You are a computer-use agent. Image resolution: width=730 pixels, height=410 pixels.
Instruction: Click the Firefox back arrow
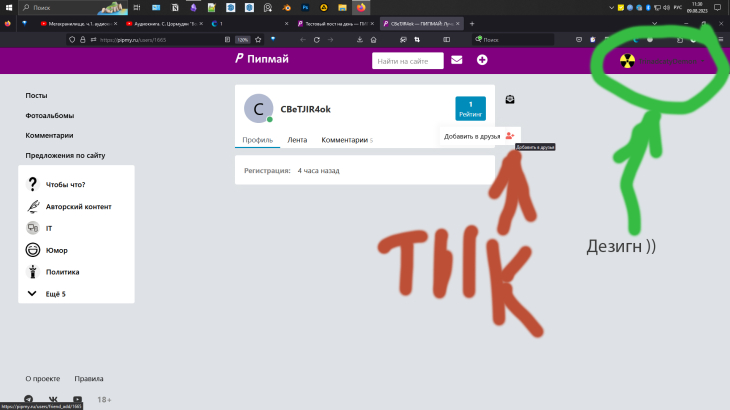(303, 40)
